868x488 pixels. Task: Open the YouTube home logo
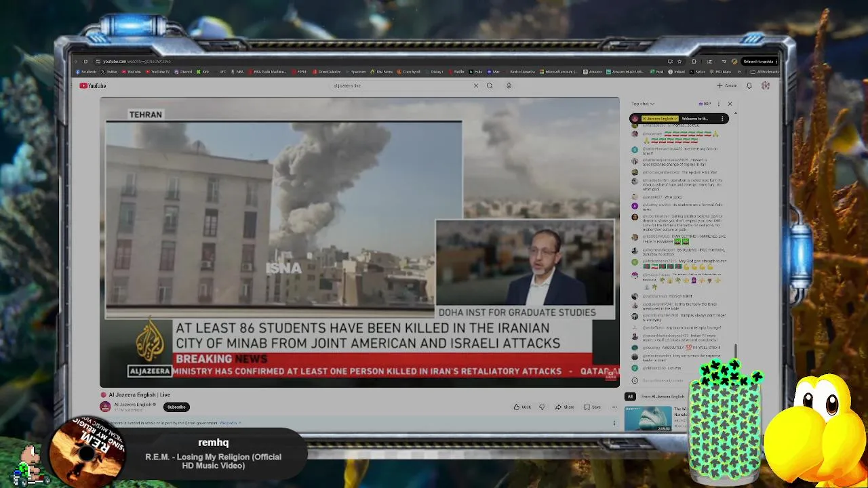(92, 85)
